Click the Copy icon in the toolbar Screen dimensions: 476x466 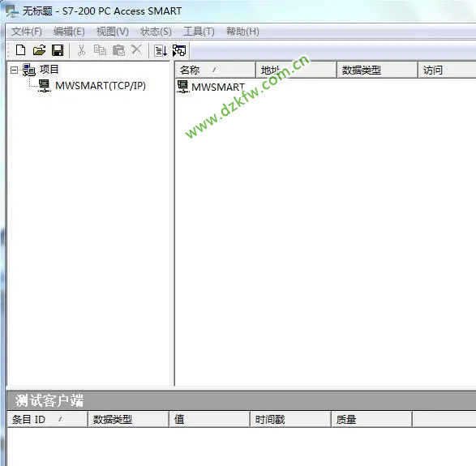(x=100, y=50)
